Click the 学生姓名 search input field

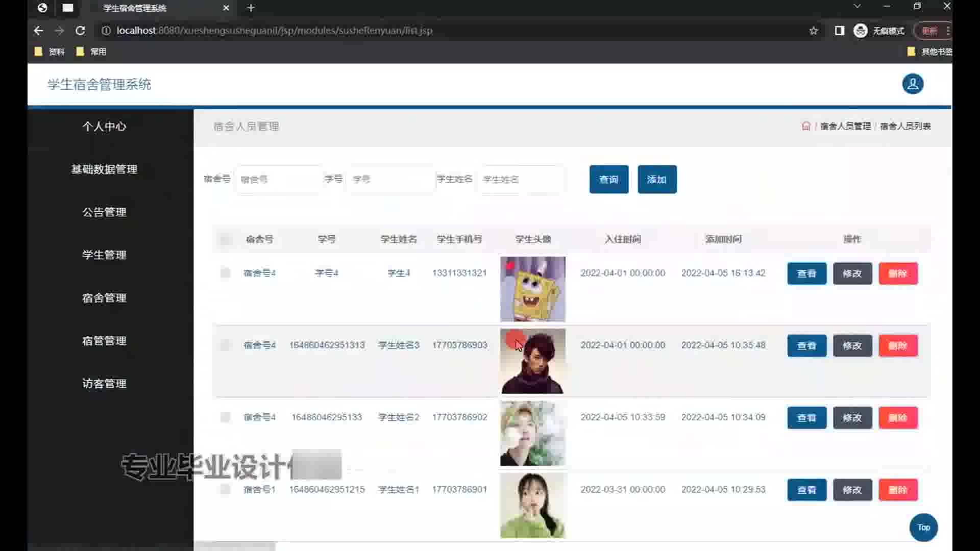pos(521,180)
